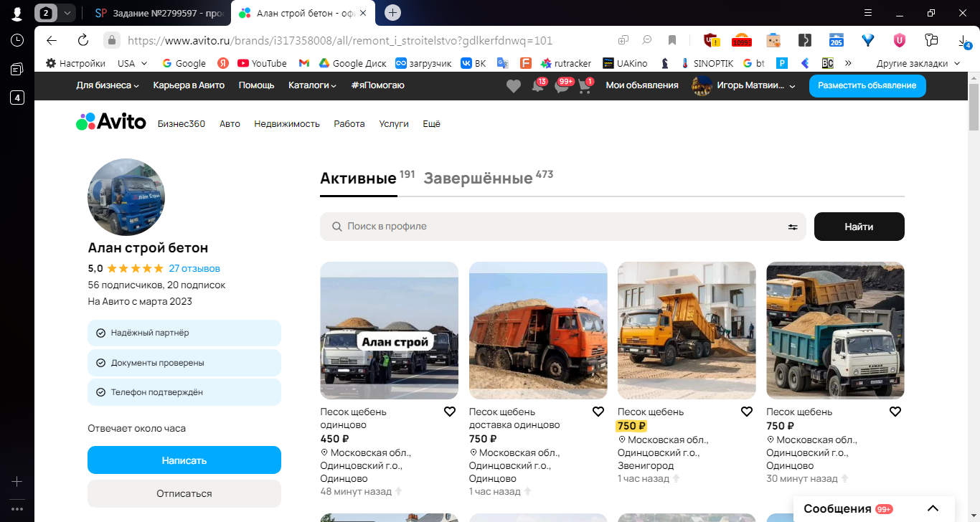Open Ещё category menu
Viewport: 980px width, 522px height.
point(431,124)
